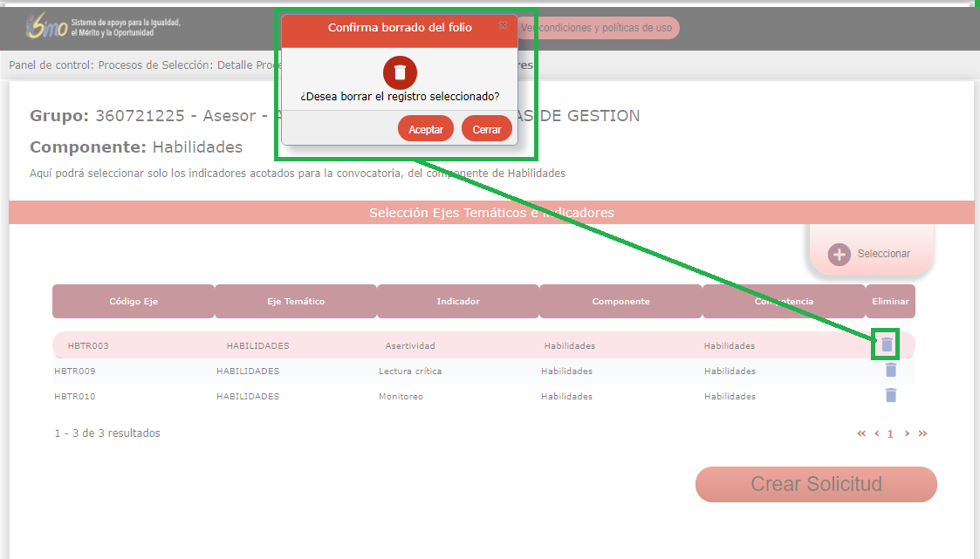Sort by Código Eje column header
The image size is (980, 559).
click(133, 301)
